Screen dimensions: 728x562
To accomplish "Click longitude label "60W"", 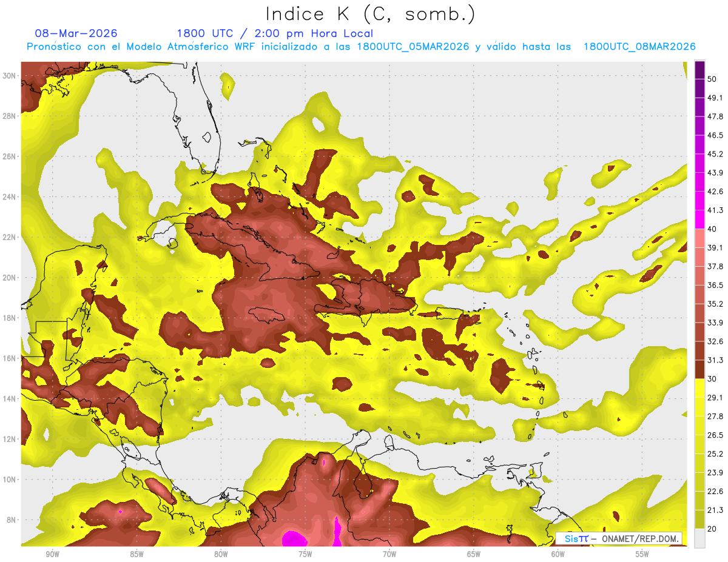I will 558,555.
